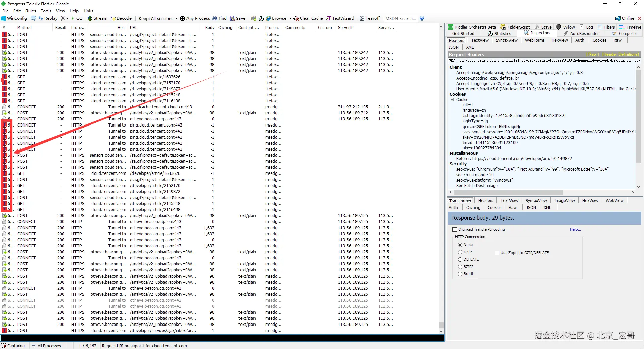Switch to FiddlerScript tab
This screenshot has width=644, height=349.
[516, 27]
